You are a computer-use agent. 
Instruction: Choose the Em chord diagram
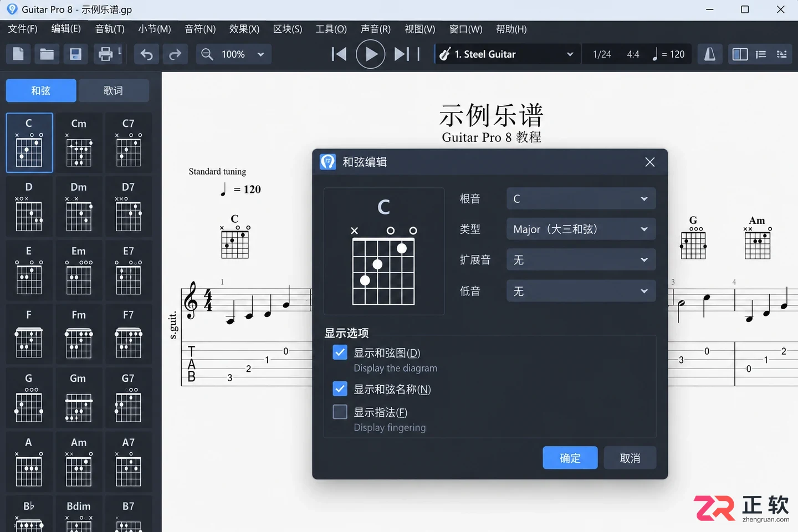[x=79, y=270]
